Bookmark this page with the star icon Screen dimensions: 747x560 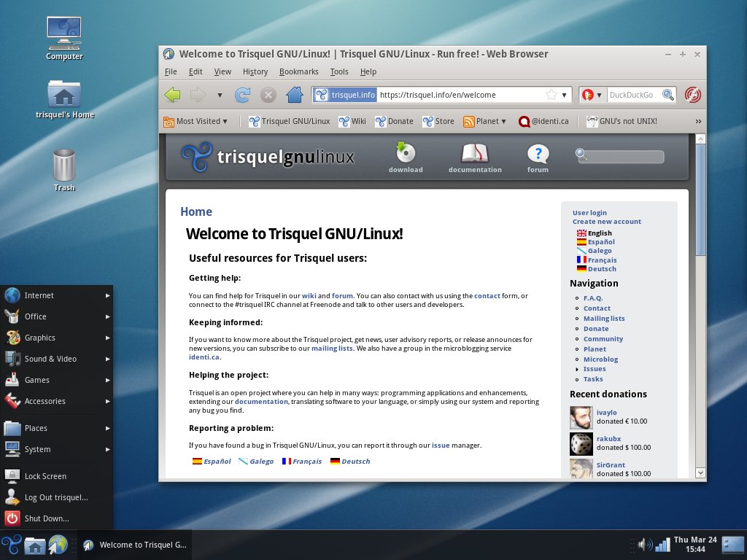[551, 95]
